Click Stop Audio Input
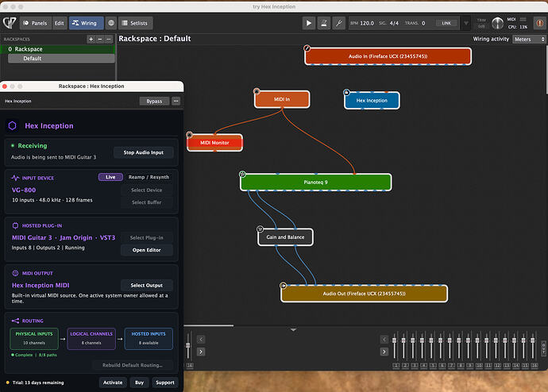548x392 pixels. (x=143, y=152)
